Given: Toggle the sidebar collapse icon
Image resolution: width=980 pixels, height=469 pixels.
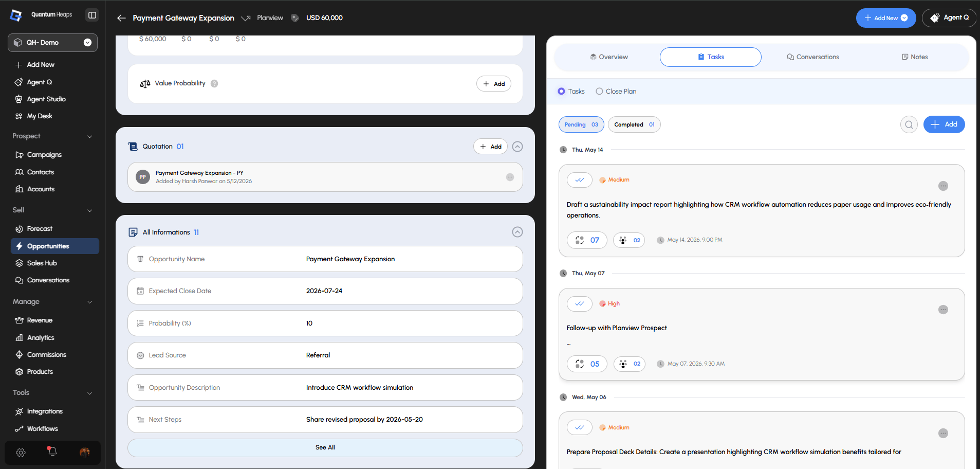Looking at the screenshot, I should [92, 15].
